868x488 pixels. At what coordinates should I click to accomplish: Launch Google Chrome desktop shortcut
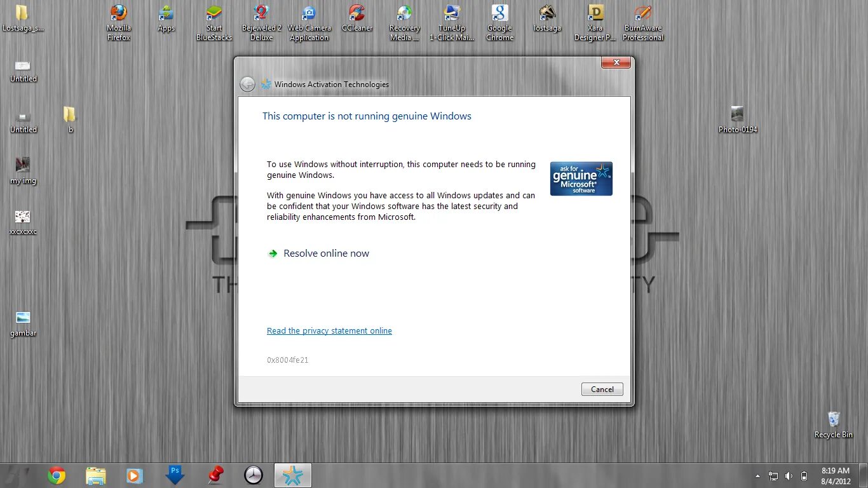[x=500, y=23]
